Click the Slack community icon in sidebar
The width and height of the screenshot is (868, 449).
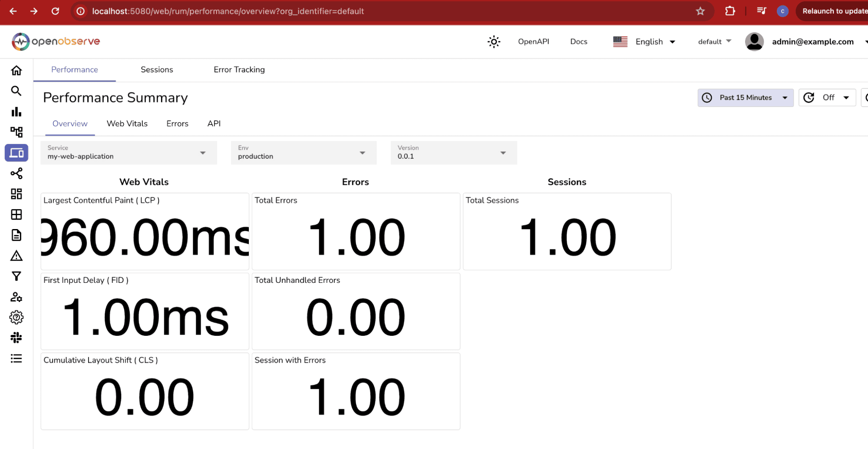pyautogui.click(x=16, y=338)
